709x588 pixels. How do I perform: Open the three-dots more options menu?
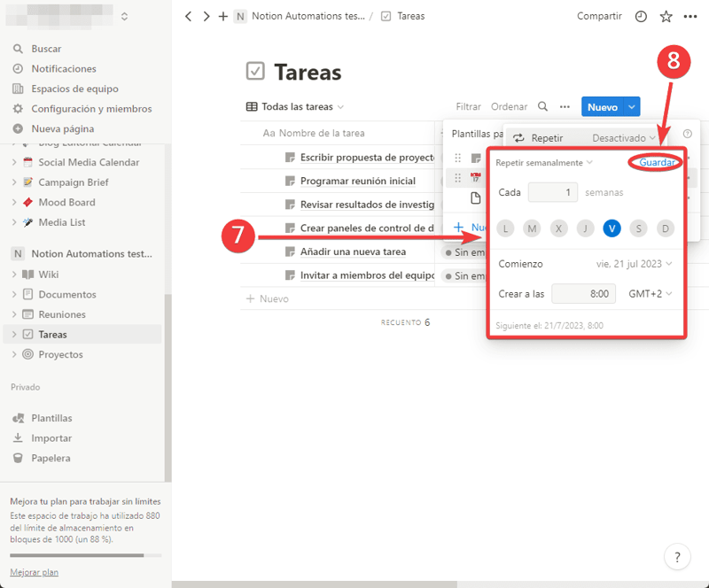coord(565,107)
